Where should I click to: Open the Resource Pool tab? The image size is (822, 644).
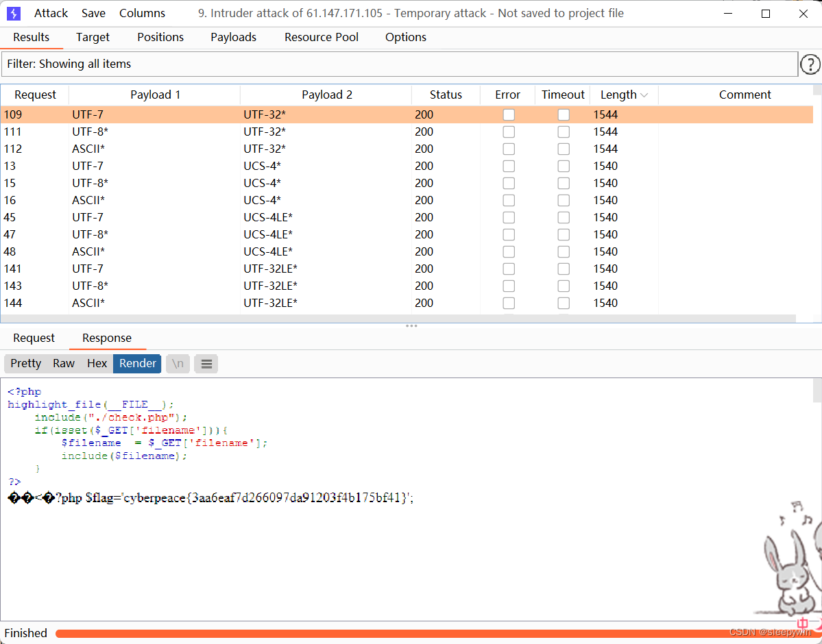tap(321, 37)
